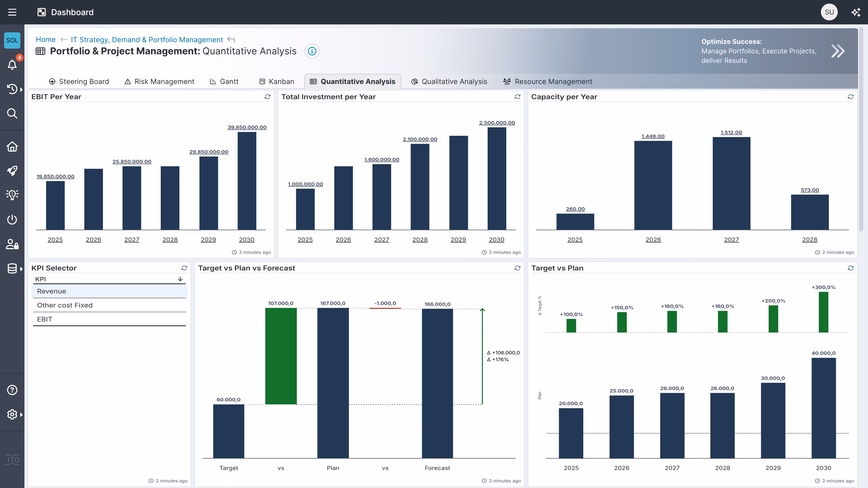Open the notifications bell with badge

pos(12,64)
